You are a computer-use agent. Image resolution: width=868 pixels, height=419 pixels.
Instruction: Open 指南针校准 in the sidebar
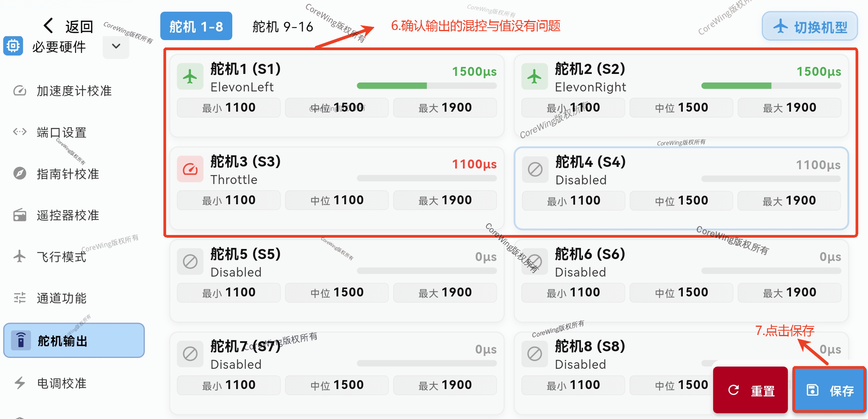click(x=68, y=174)
